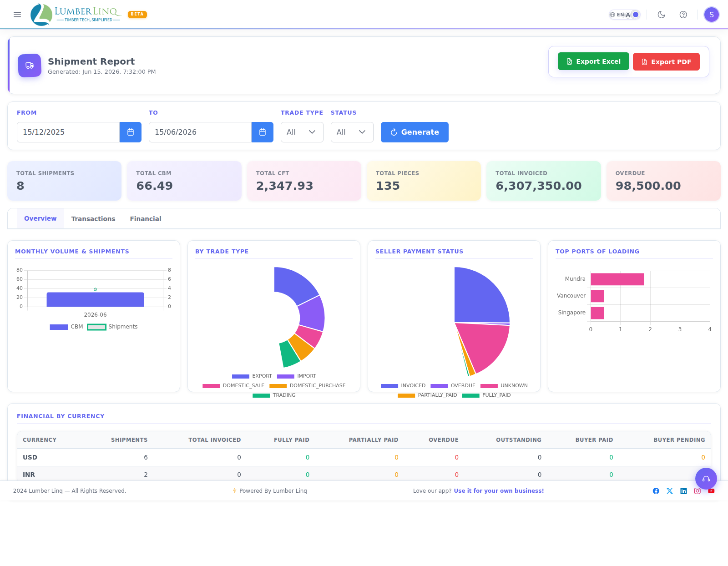728x566 pixels.
Task: Open the hamburger navigation menu
Action: pos(17,15)
